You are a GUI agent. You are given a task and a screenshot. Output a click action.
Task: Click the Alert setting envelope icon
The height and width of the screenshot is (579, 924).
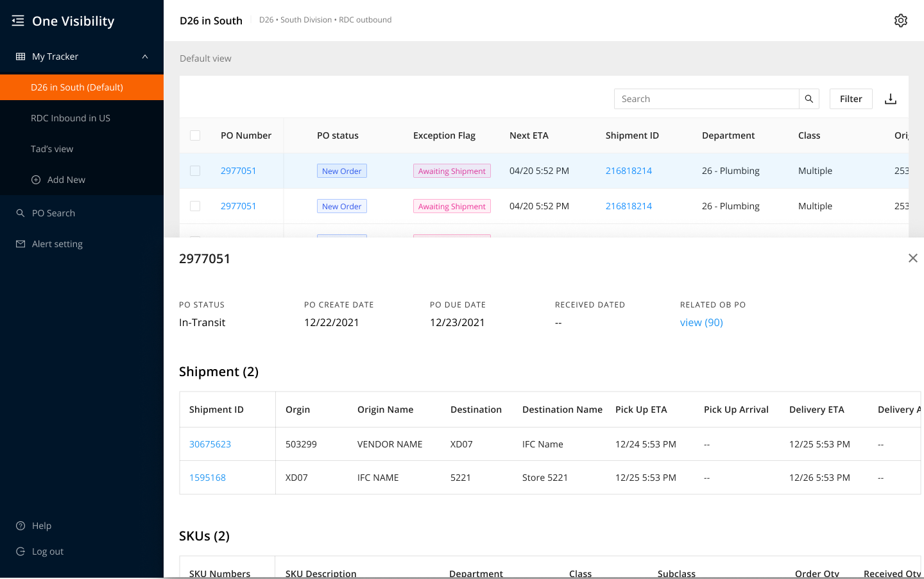coord(21,244)
